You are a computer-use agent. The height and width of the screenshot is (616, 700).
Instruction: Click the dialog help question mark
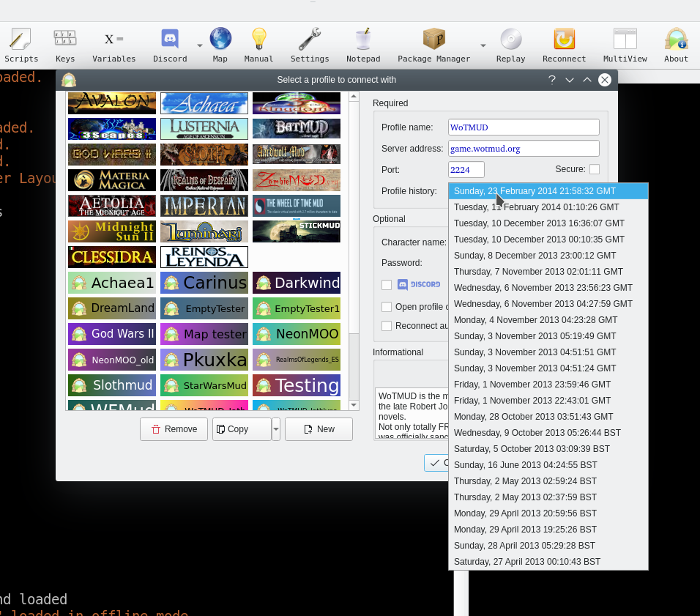tap(552, 80)
